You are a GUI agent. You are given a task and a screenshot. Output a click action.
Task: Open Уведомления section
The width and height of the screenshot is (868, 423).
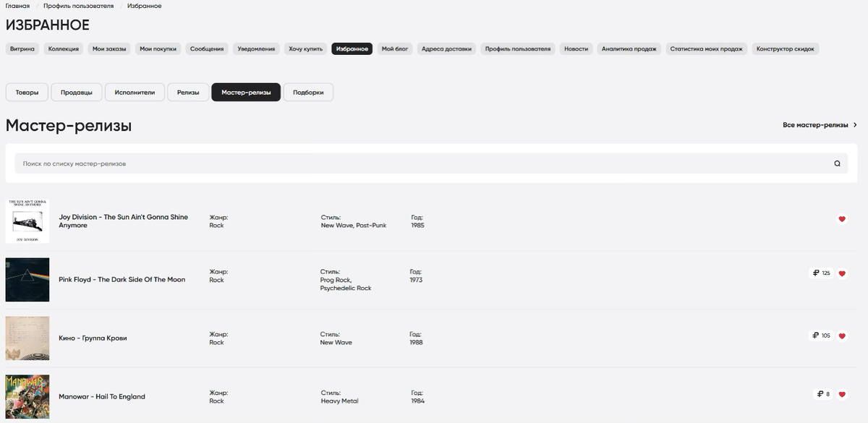[x=256, y=49]
